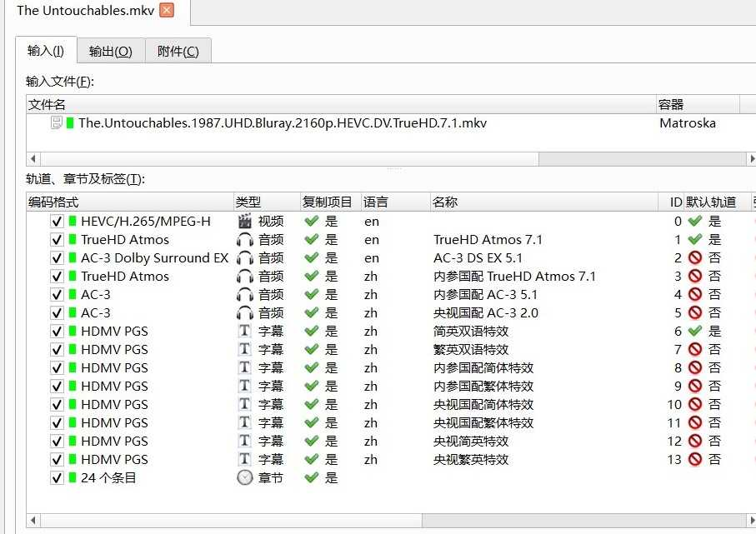This screenshot has height=534, width=756.
Task: Click subtitle T icon in 简英双语特效 row
Action: 245,331
